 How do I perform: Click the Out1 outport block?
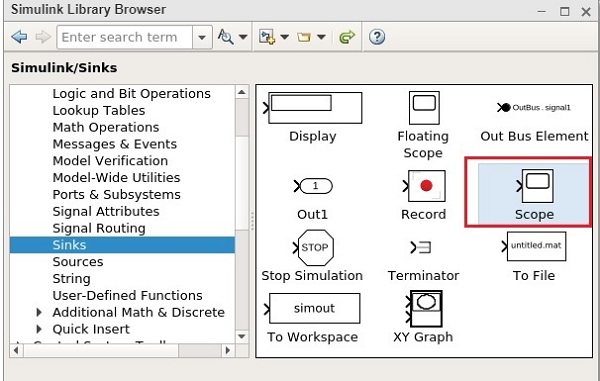[x=313, y=186]
